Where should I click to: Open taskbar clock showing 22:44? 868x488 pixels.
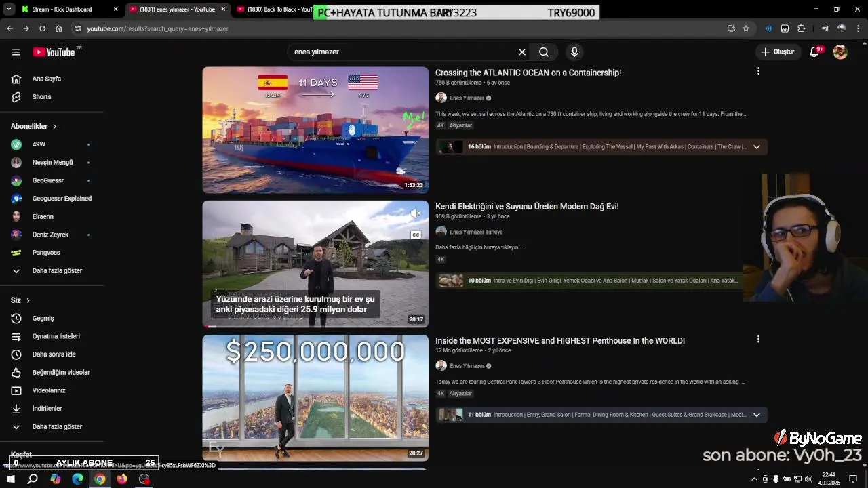click(x=829, y=479)
